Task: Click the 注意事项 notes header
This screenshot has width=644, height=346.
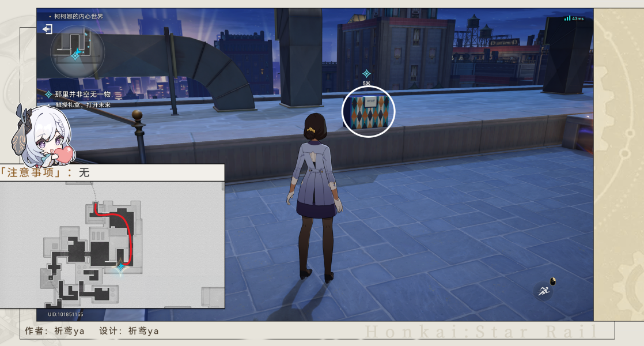Action: click(x=31, y=172)
